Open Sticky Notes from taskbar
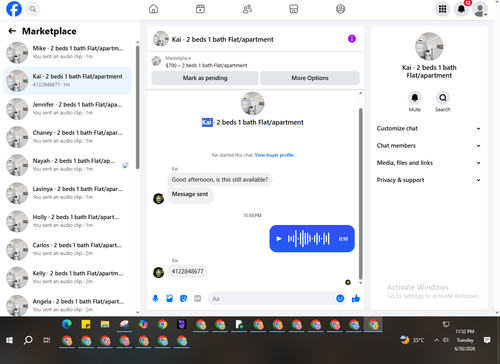The height and width of the screenshot is (364, 500). tap(86, 324)
